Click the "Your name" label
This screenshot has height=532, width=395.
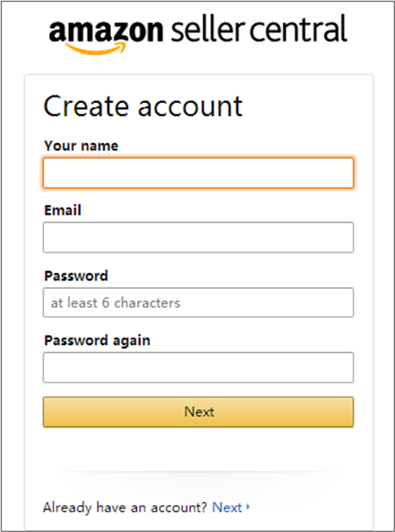coord(81,146)
